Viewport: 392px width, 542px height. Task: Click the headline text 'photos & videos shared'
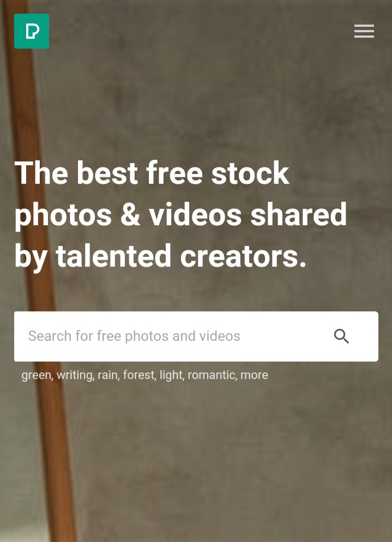click(180, 215)
